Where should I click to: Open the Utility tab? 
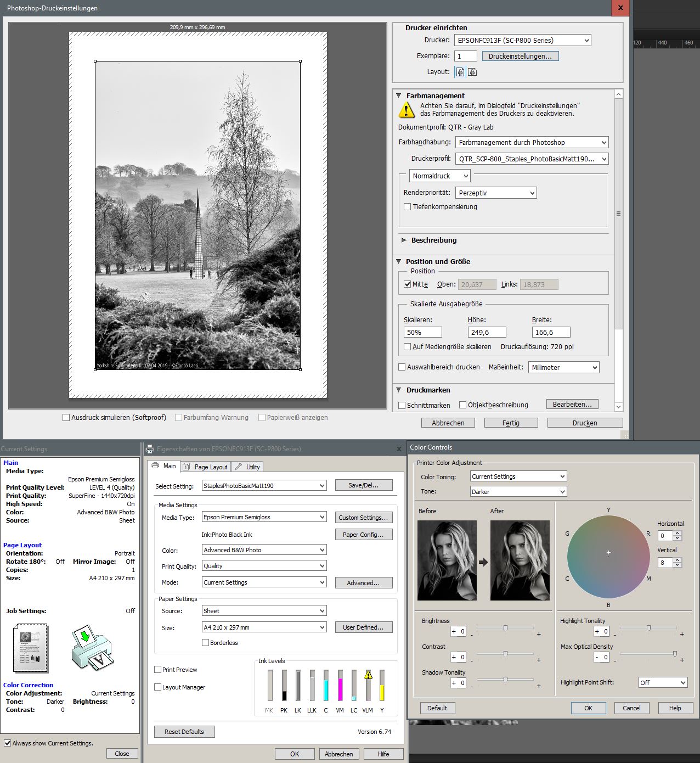(x=247, y=467)
